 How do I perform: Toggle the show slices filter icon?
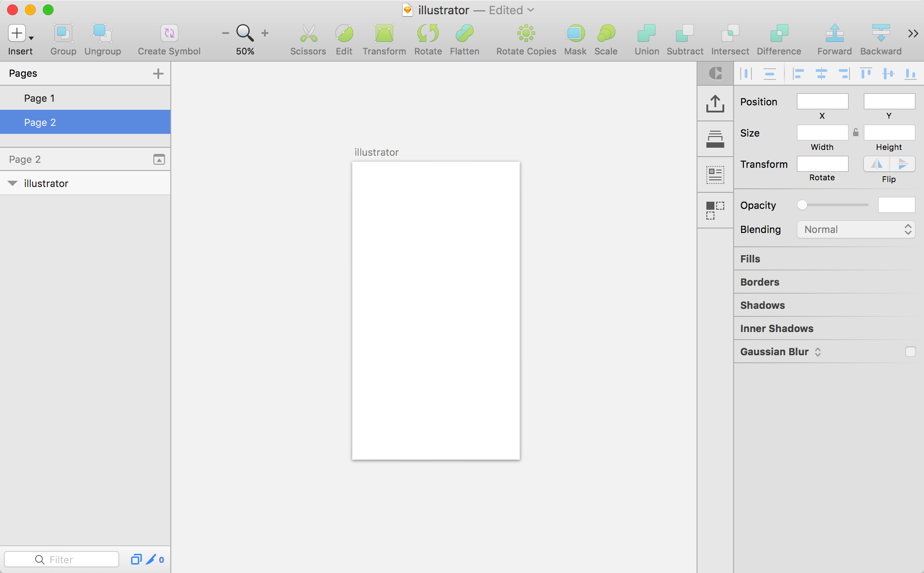136,559
